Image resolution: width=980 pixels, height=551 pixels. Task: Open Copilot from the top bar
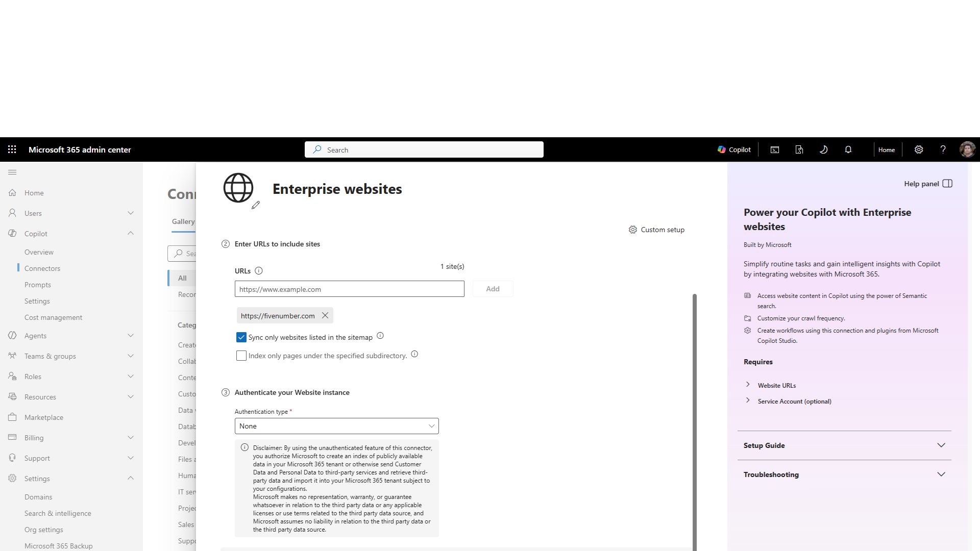tap(734, 149)
